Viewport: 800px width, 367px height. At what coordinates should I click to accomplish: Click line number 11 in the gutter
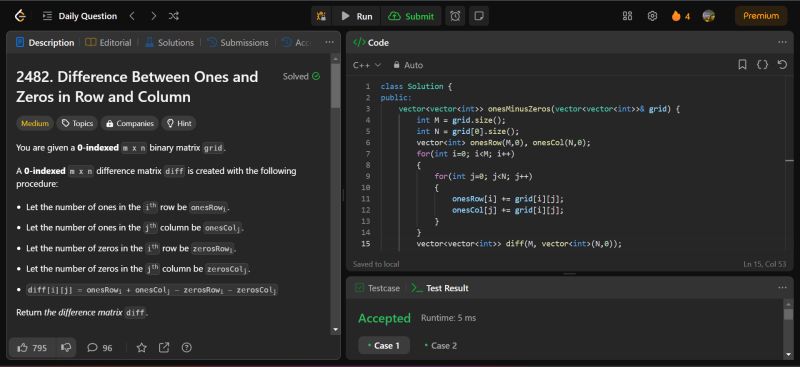click(365, 199)
